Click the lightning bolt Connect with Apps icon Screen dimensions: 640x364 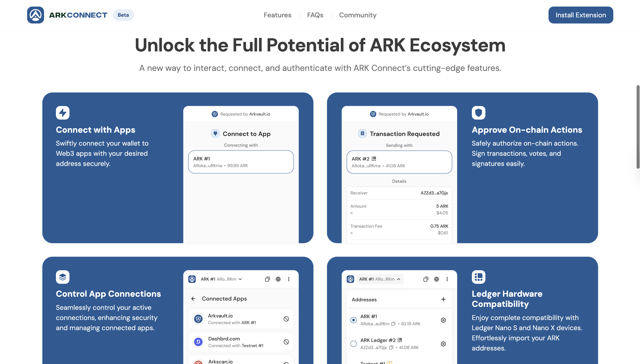62,113
